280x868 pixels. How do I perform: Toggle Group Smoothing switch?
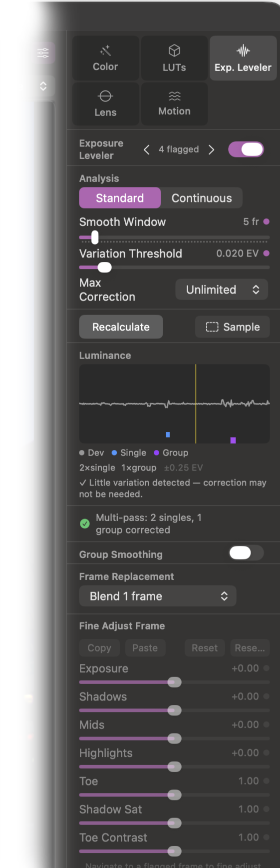pos(246,552)
